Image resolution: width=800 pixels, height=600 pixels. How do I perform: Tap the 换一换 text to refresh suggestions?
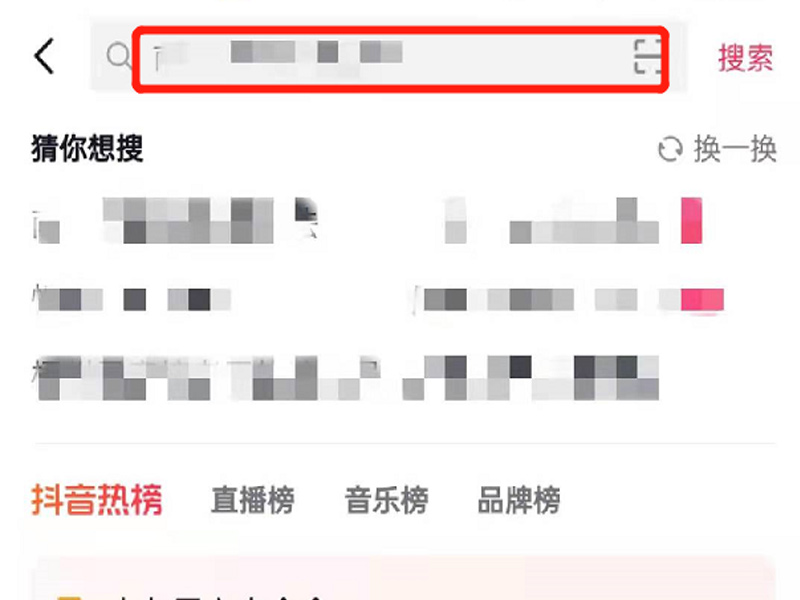[x=735, y=149]
